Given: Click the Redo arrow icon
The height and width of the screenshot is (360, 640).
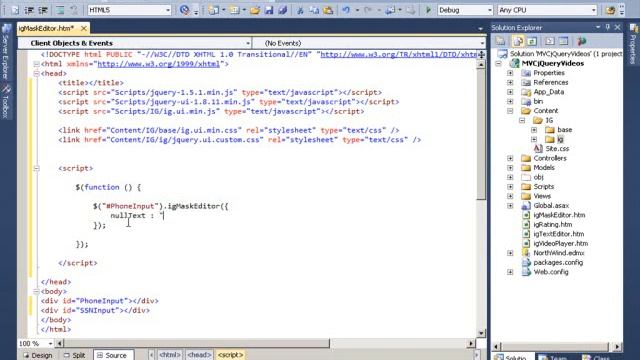Looking at the screenshot, I should coord(368,10).
